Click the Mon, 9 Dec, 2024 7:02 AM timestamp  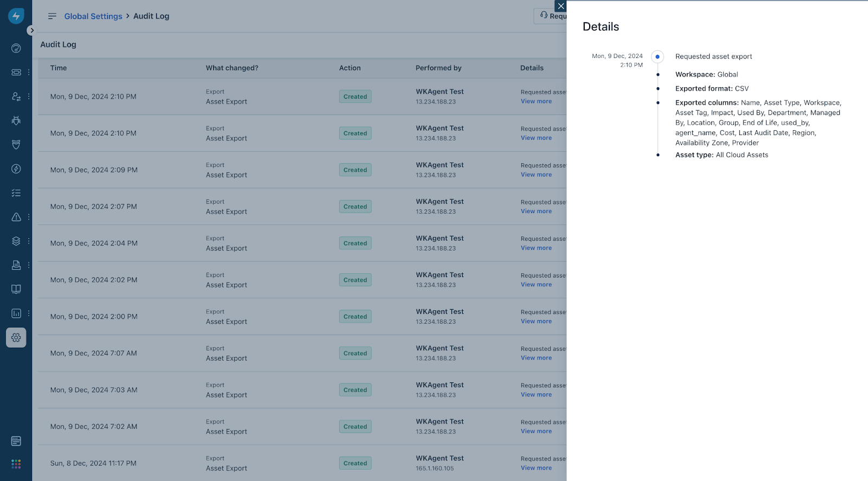(94, 427)
